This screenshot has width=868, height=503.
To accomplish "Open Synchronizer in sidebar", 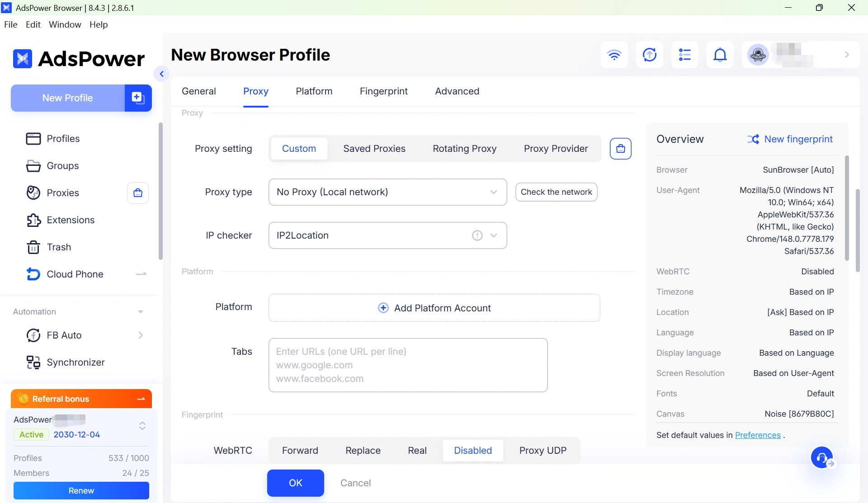I will coord(75,362).
